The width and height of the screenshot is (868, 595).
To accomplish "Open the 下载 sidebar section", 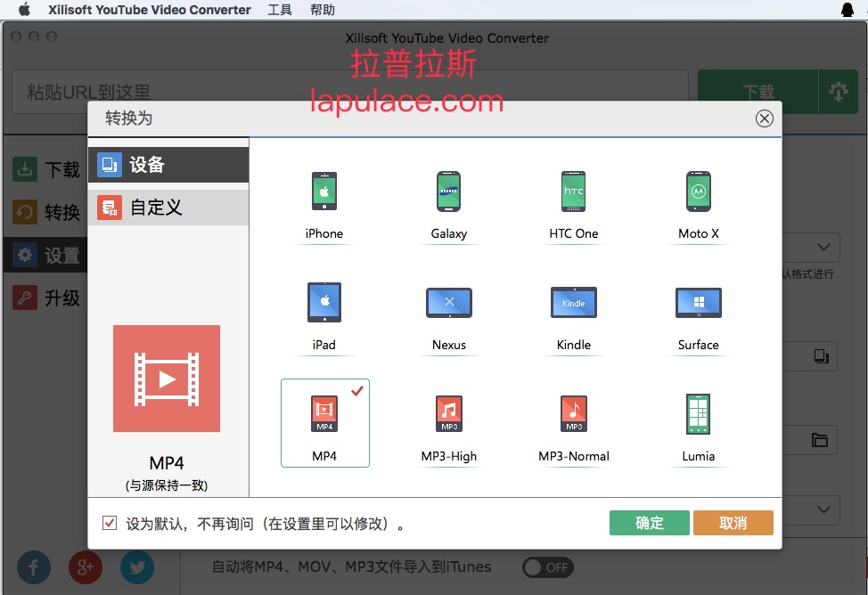I will tap(46, 169).
